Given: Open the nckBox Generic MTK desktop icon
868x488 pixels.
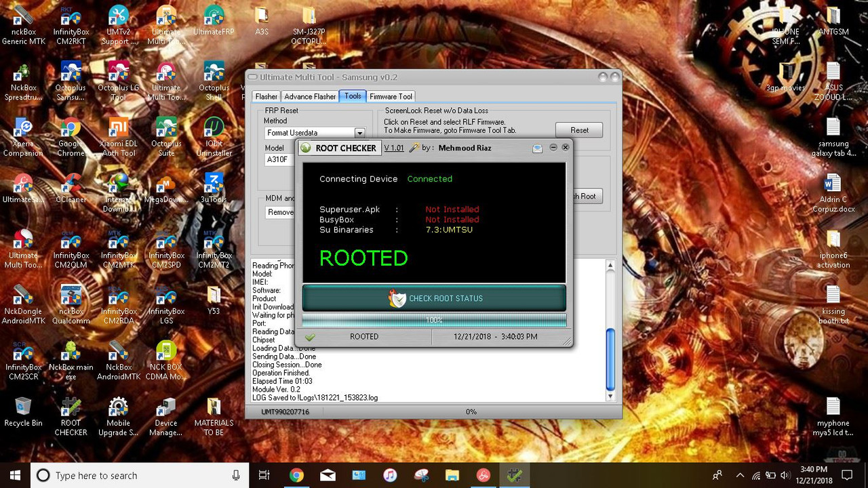Looking at the screenshot, I should click(x=23, y=26).
